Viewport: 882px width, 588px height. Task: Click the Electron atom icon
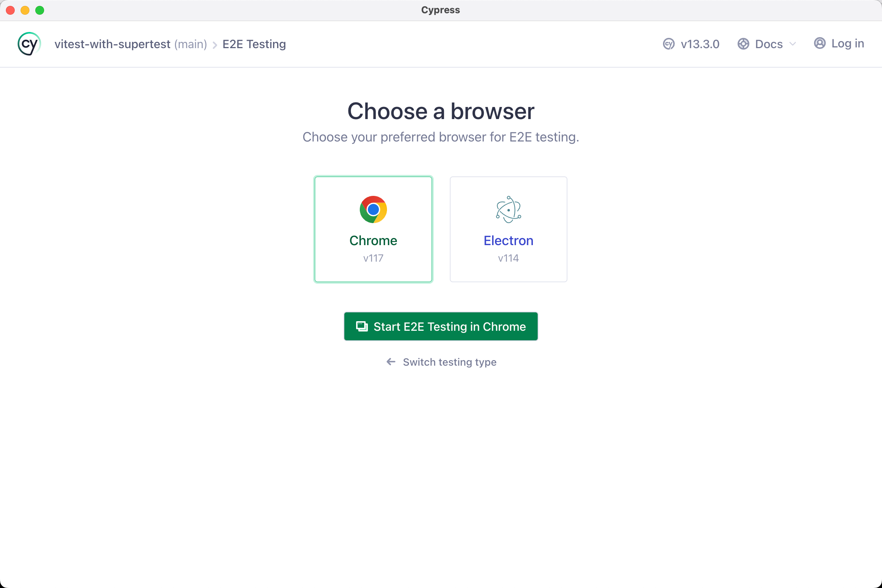pos(509,209)
